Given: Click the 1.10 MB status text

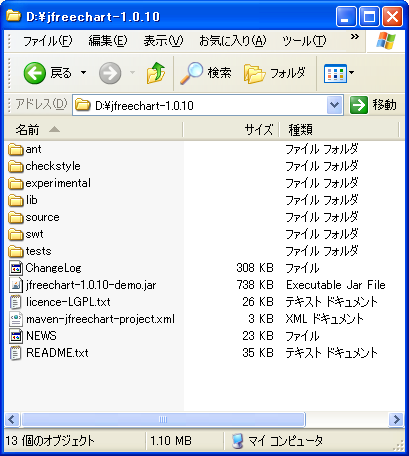Looking at the screenshot, I should pyautogui.click(x=171, y=441).
